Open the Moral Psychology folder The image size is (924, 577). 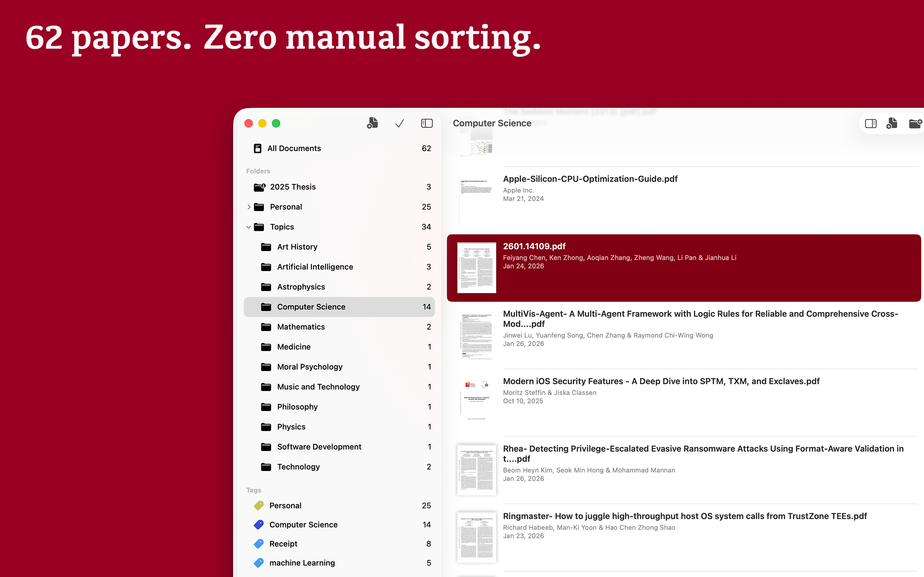coord(309,366)
